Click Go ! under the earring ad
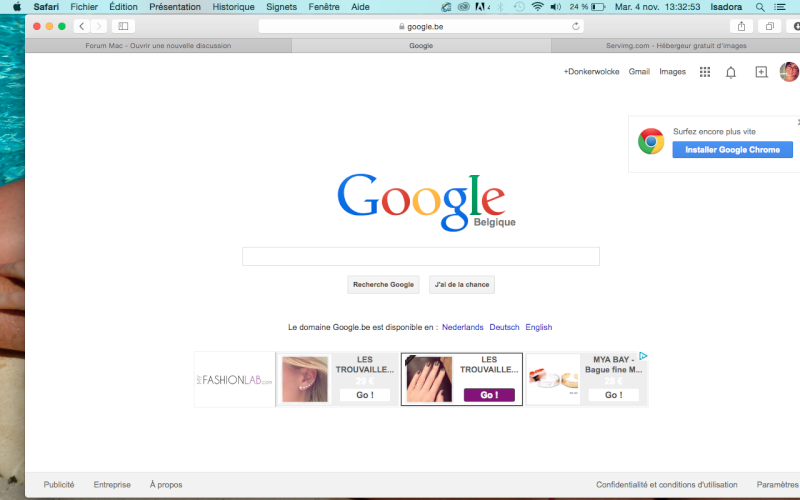Screen dimensions: 800x500 click(x=365, y=395)
